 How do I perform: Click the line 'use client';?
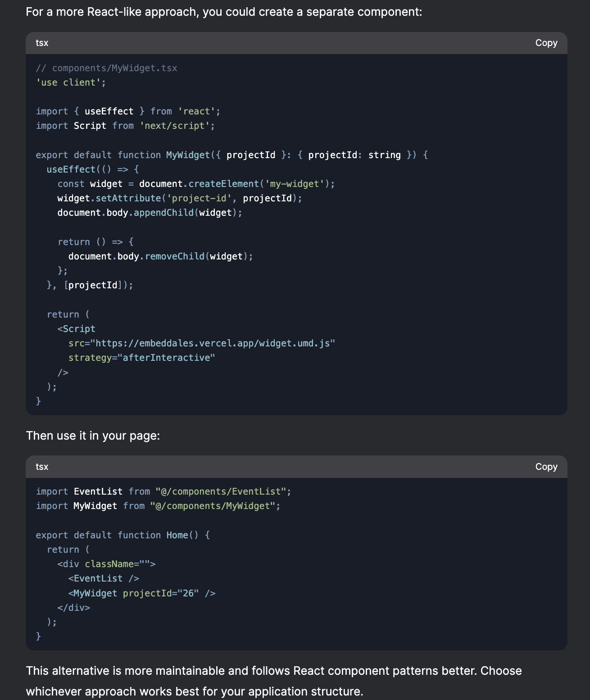click(x=71, y=82)
